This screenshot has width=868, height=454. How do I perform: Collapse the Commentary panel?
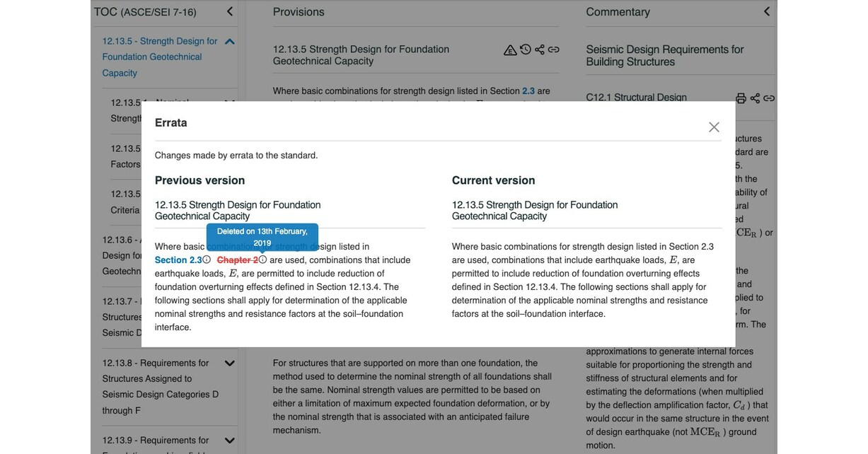tap(767, 11)
